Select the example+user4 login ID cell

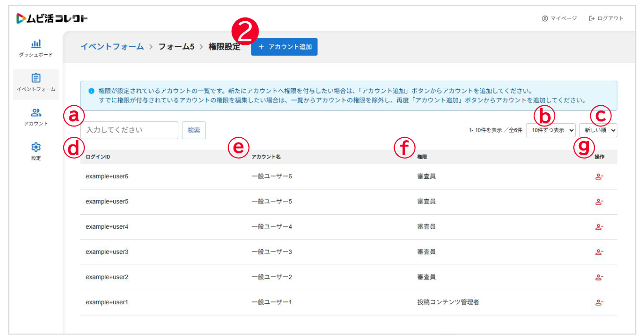[x=107, y=227]
